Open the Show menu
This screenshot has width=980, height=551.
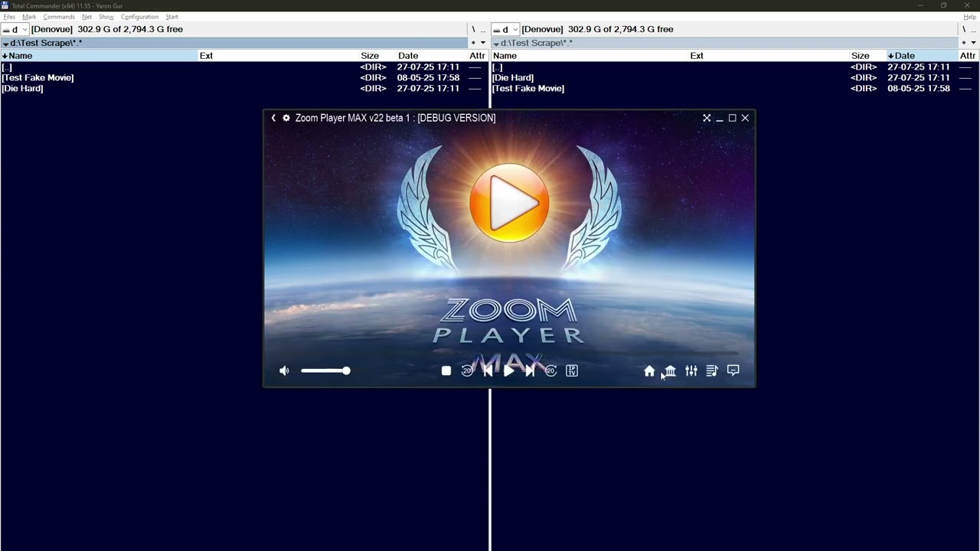tap(106, 17)
